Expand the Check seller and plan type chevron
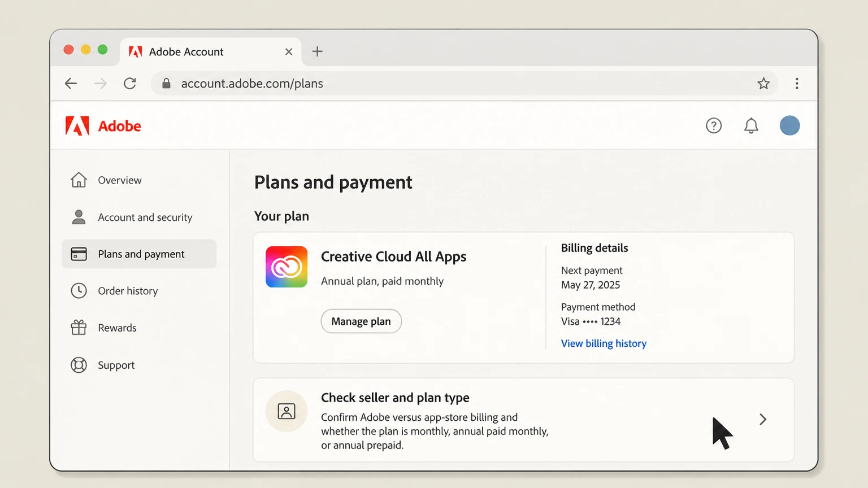 pos(763,419)
